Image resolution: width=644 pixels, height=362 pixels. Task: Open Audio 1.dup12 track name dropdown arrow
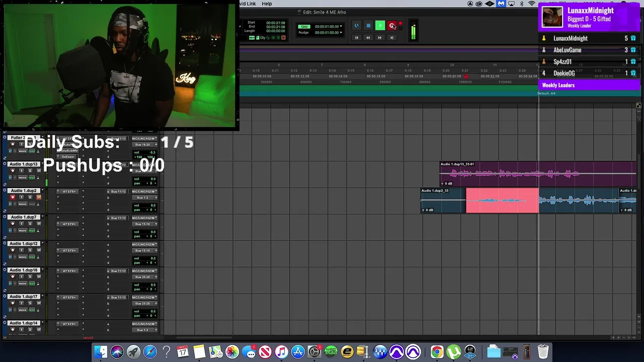42,244
